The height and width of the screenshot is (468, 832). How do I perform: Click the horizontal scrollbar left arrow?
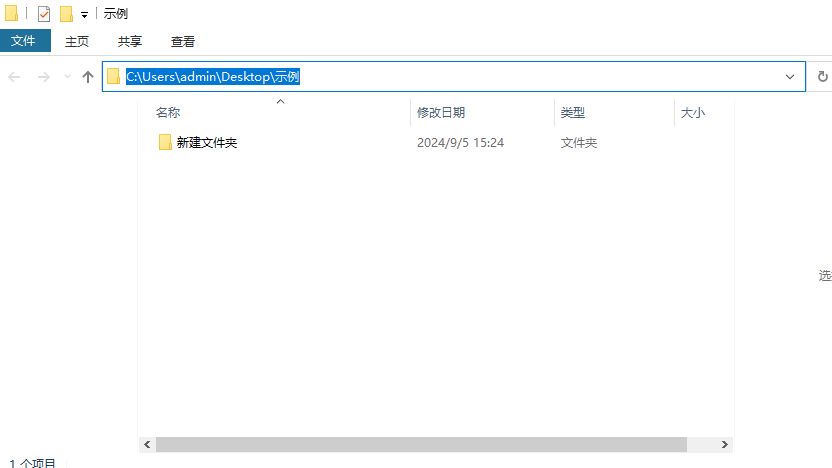[147, 445]
